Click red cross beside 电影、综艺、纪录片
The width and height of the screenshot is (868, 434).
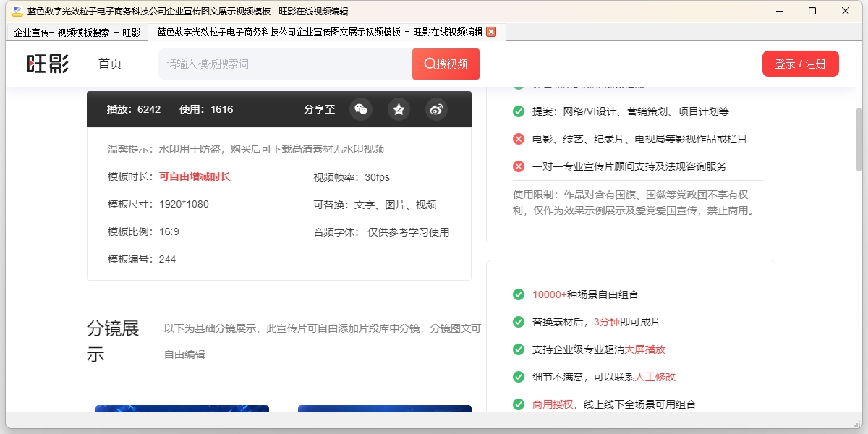pos(519,139)
